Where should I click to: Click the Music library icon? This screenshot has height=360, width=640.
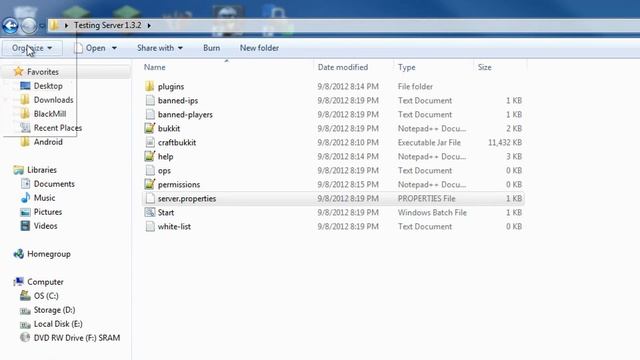(25, 198)
